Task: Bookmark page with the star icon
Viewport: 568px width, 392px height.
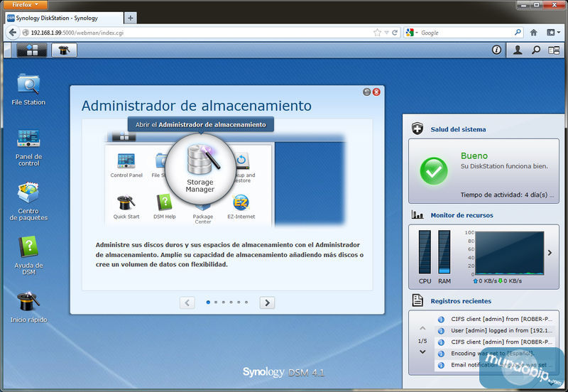Action: click(x=377, y=33)
